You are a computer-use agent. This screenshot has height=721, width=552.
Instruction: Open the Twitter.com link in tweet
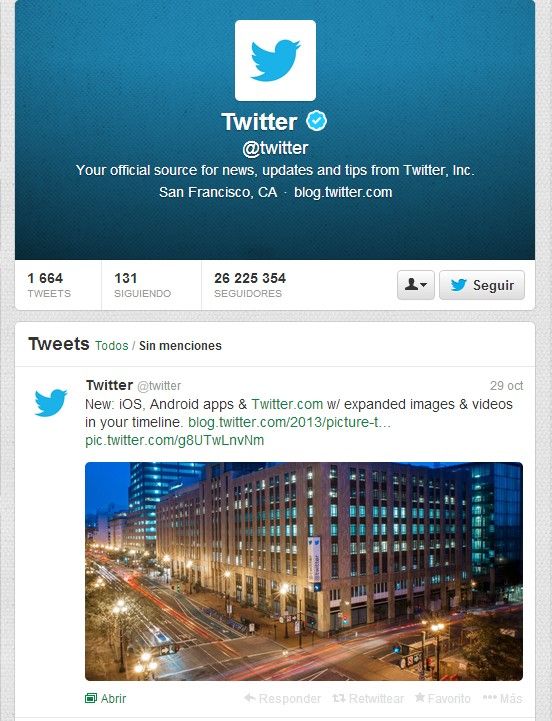click(287, 404)
